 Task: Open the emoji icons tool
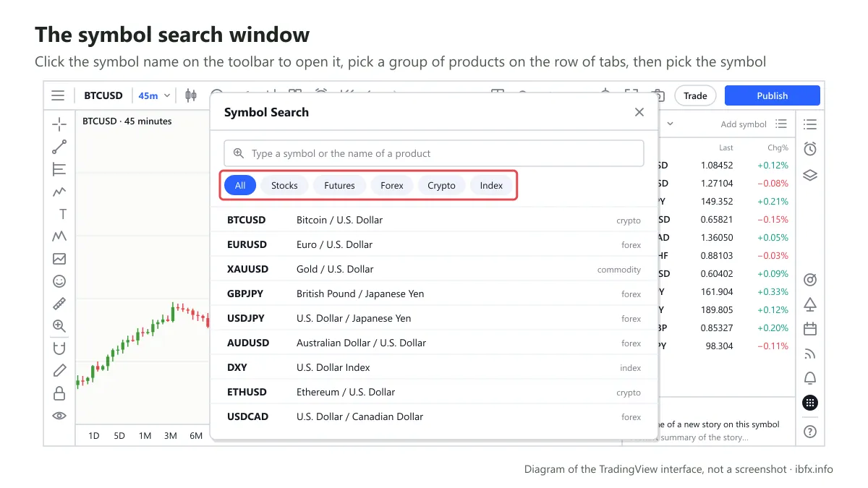point(59,281)
